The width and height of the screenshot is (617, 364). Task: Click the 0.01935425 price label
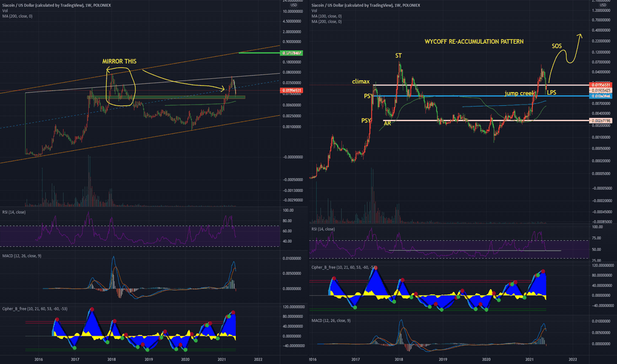600,91
